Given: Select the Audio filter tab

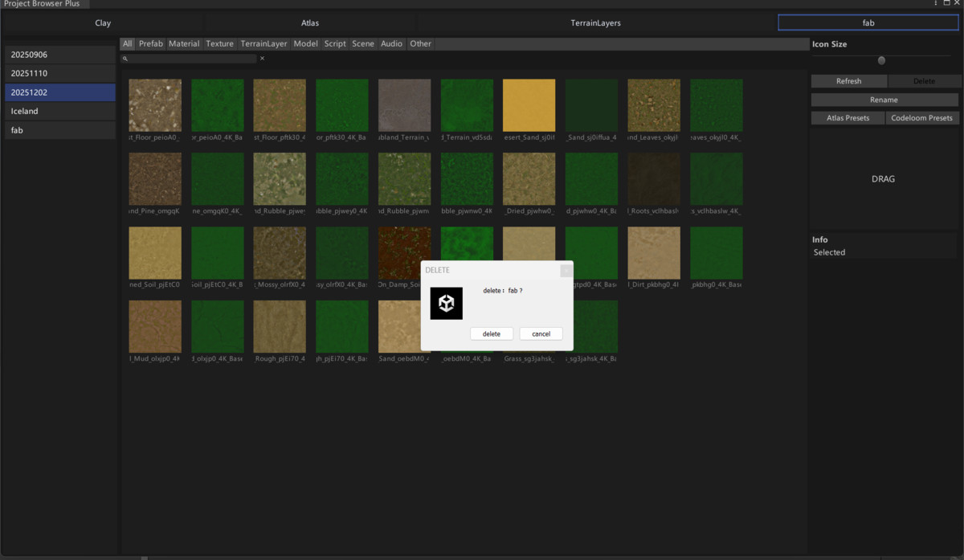Looking at the screenshot, I should coord(391,43).
